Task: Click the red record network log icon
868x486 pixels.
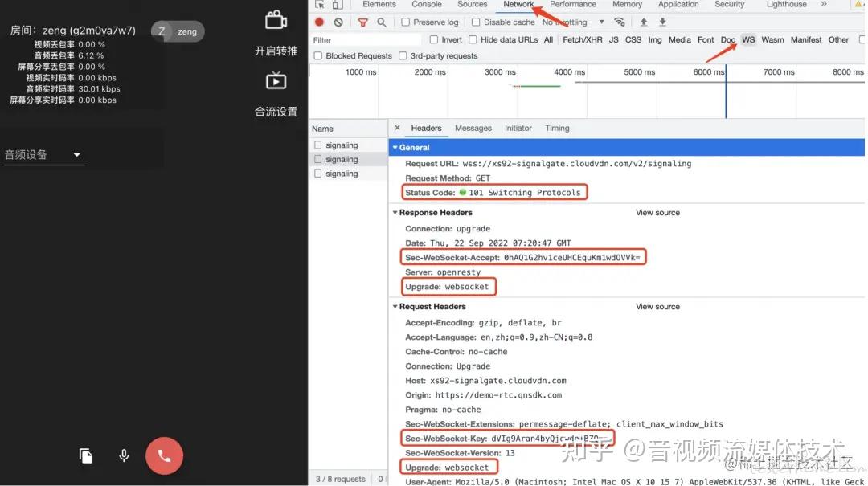Action: [319, 22]
